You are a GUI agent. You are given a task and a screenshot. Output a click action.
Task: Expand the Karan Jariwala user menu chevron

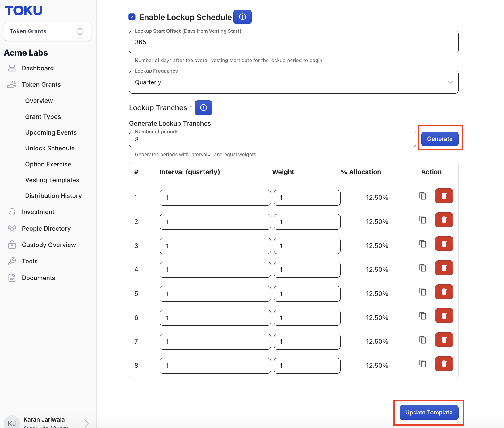coord(87,423)
